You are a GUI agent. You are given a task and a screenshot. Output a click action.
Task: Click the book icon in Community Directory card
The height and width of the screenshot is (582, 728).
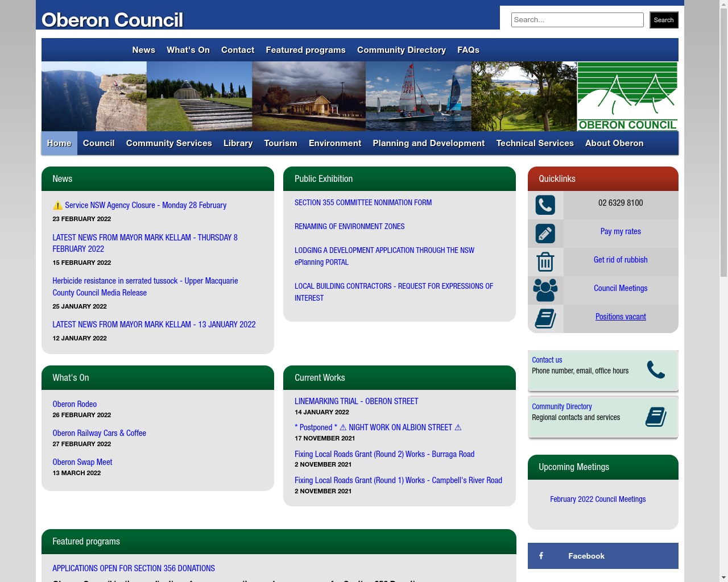(656, 417)
